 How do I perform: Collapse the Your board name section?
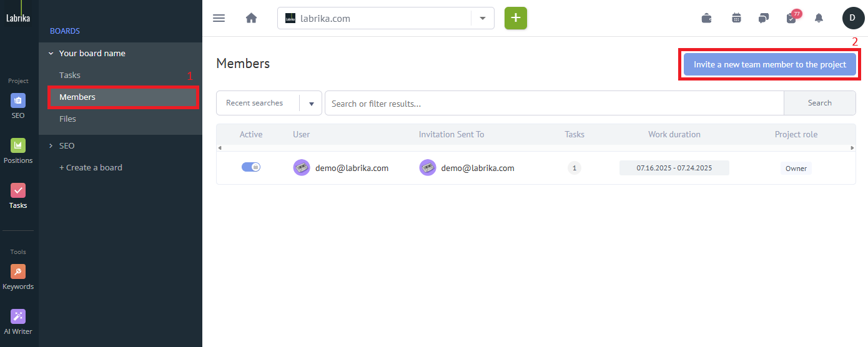(51, 54)
